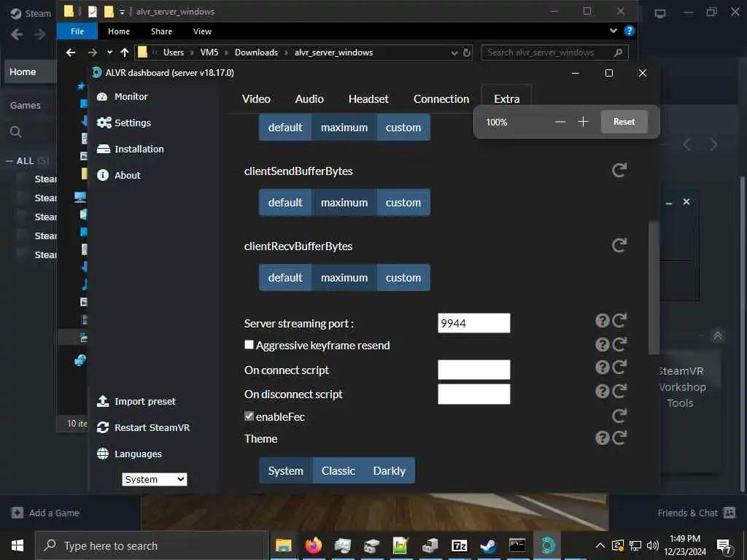Choose the System theme
747x560 pixels.
[285, 470]
